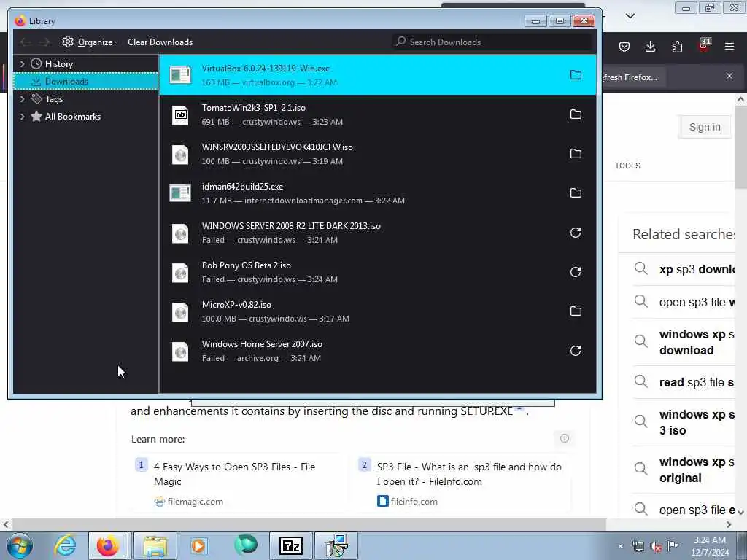The width and height of the screenshot is (747, 560).
Task: Go back using Library back arrow
Action: 26,42
